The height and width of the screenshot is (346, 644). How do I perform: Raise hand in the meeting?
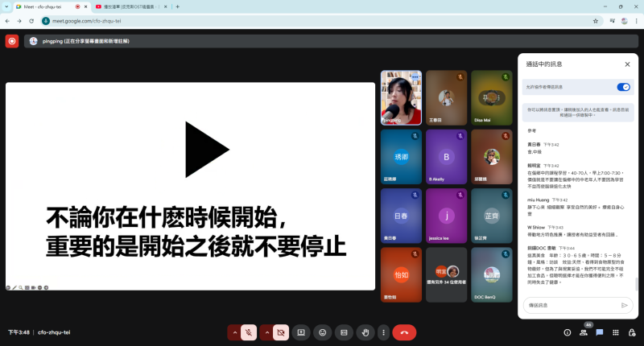click(365, 332)
